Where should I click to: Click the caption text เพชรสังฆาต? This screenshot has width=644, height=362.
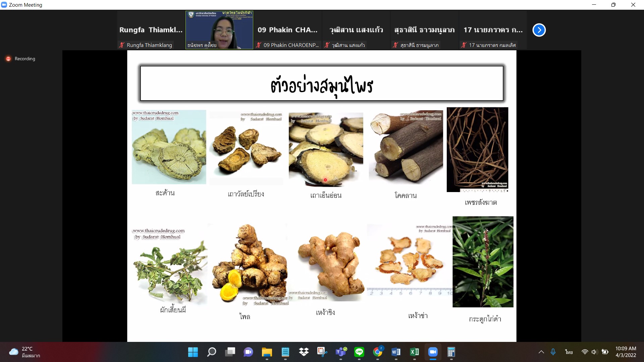pos(481,202)
